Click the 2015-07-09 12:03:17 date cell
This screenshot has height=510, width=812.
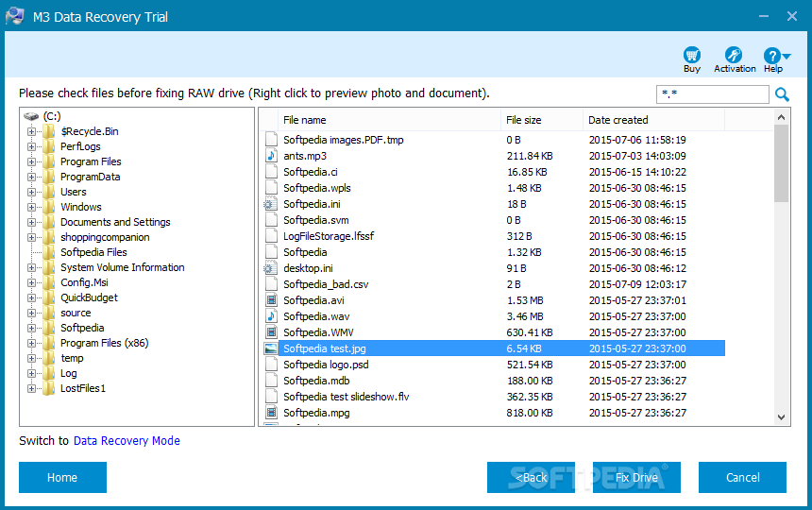(637, 284)
